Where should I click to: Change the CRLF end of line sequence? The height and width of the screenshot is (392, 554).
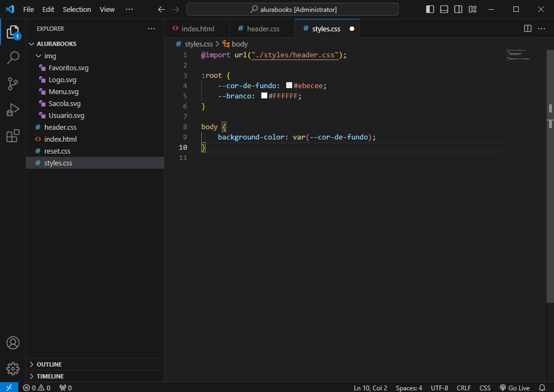click(x=464, y=388)
